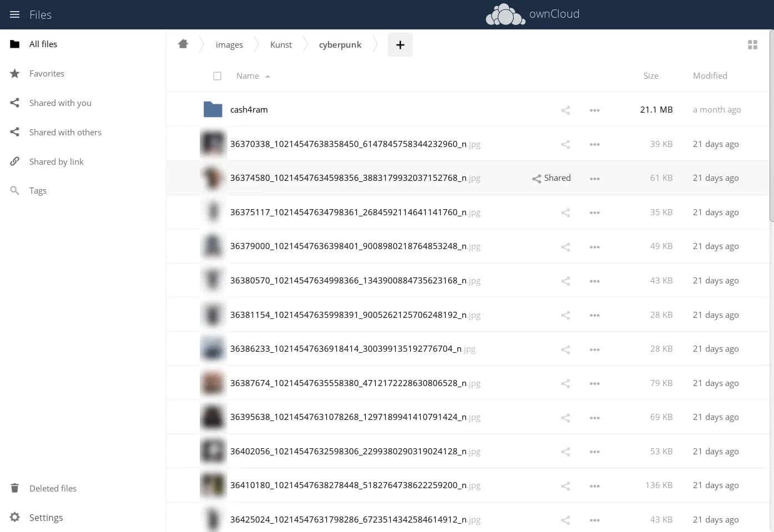
Task: Sort files by Modified column
Action: [x=710, y=76]
